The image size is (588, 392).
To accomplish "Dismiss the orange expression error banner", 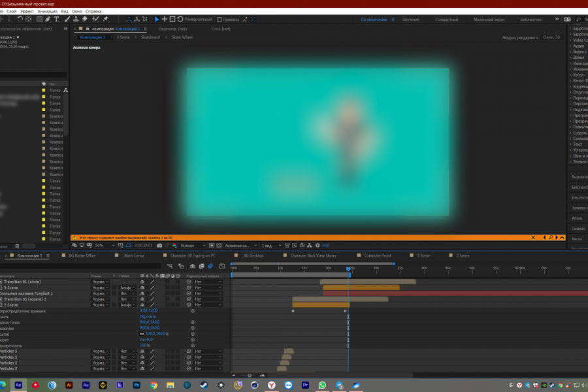I will coord(533,237).
